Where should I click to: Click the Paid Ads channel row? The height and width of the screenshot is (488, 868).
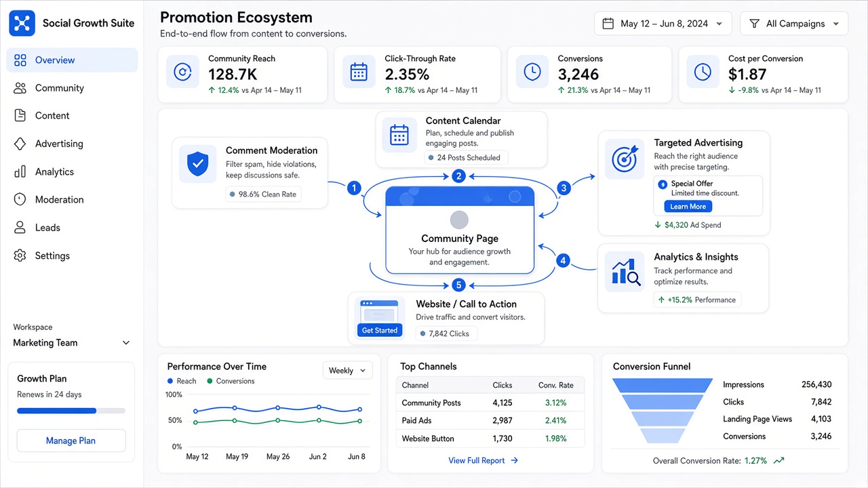pyautogui.click(x=490, y=421)
